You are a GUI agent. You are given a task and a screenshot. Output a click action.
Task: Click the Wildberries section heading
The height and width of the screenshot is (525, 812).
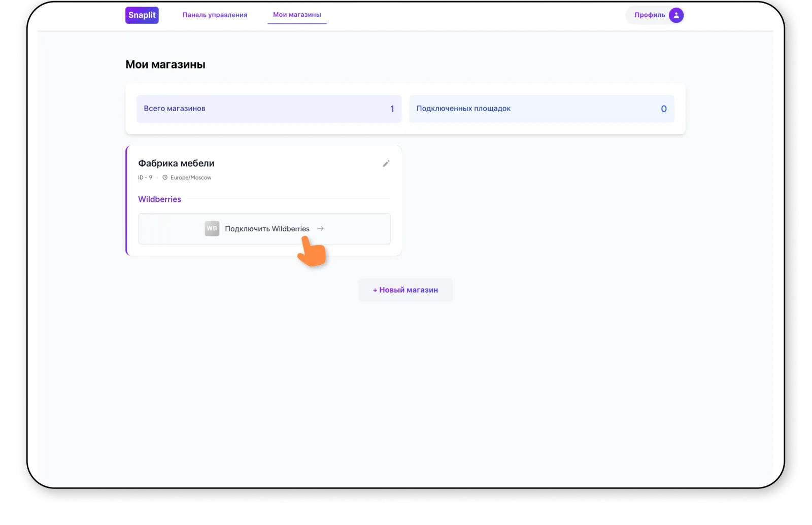(160, 199)
